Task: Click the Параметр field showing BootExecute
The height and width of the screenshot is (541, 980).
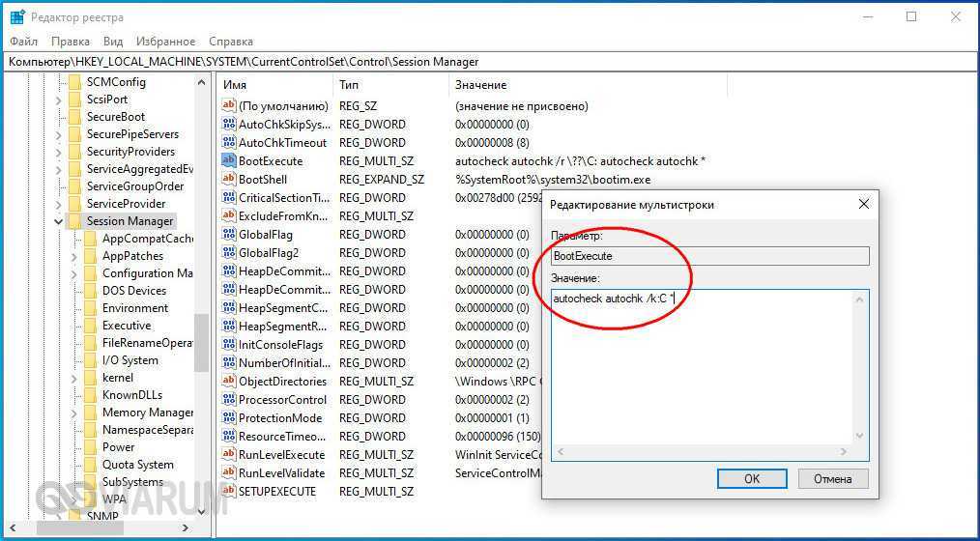Action: [710, 256]
